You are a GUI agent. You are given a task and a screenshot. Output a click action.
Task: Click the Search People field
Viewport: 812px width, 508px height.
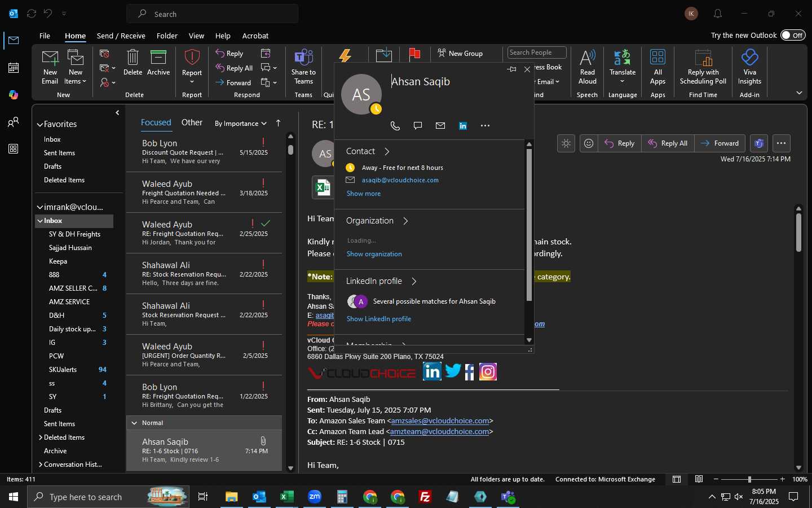point(537,52)
